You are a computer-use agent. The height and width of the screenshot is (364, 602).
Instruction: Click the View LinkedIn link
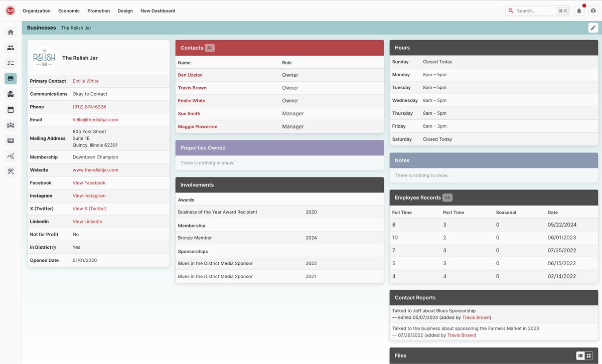tap(87, 222)
